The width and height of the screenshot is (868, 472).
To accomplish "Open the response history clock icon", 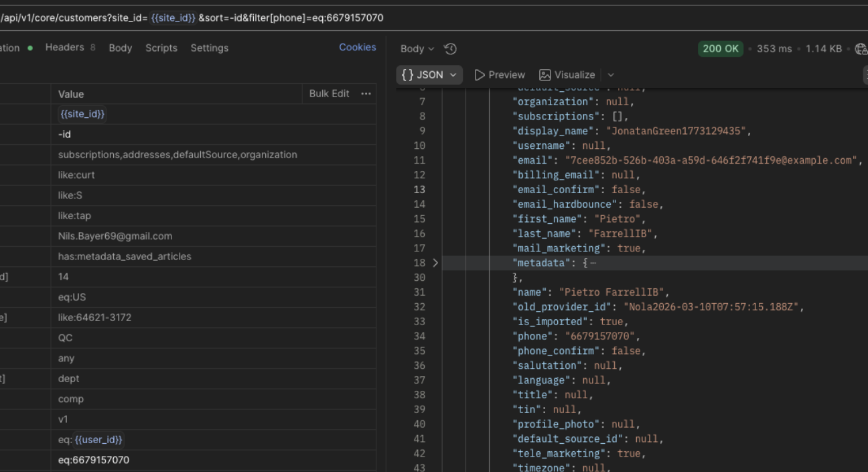I will (450, 49).
